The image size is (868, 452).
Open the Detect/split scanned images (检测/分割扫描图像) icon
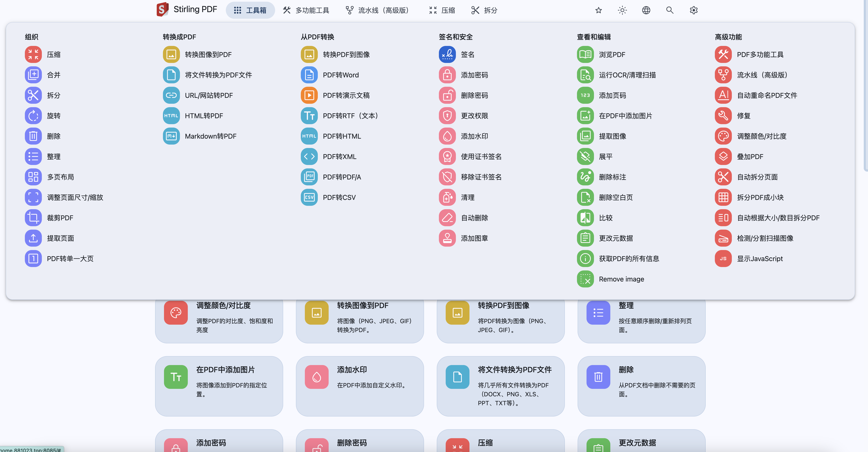click(723, 238)
